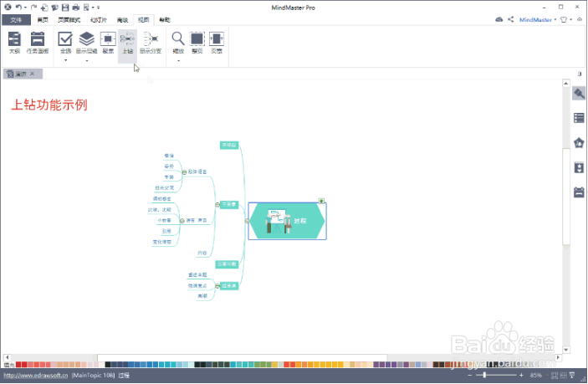Open the calendar task panel in right sidebar
This screenshot has height=384, width=588.
579,192
